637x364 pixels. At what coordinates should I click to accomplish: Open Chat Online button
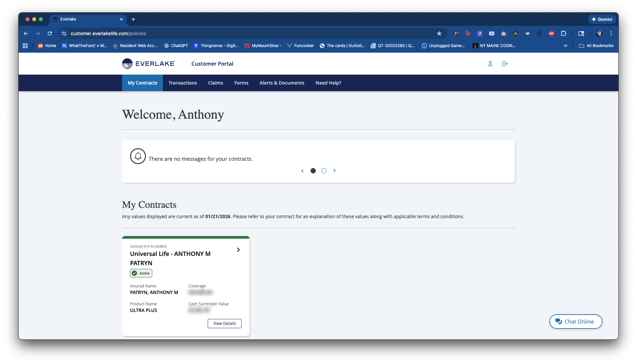click(576, 322)
